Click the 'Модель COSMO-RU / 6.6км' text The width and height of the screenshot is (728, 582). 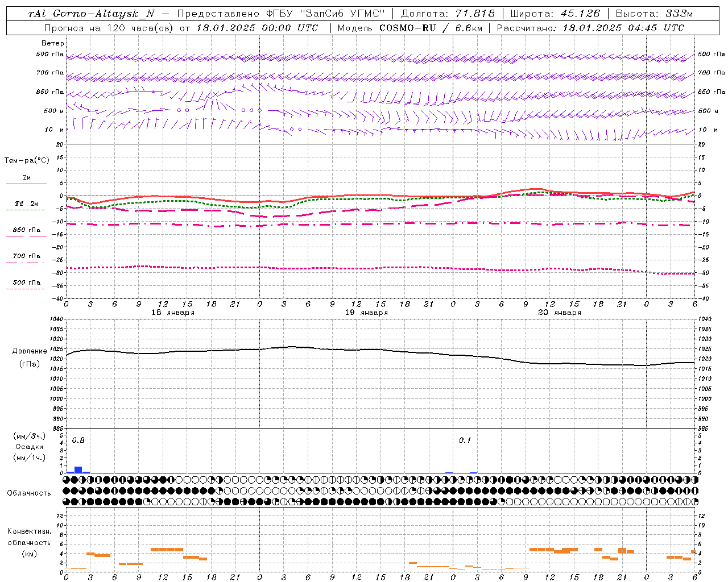coord(409,28)
